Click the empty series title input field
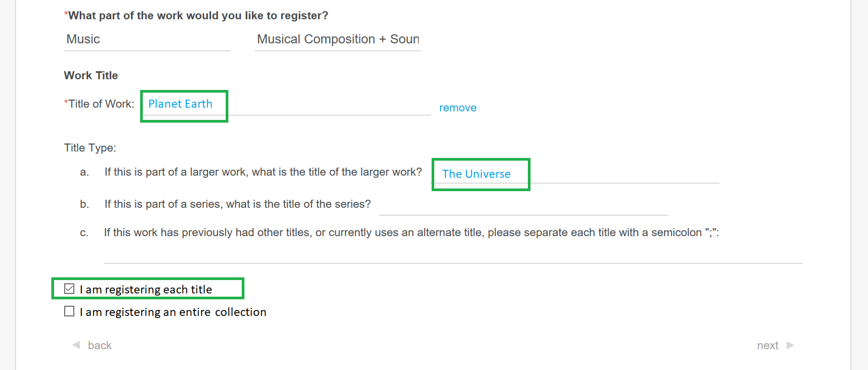The width and height of the screenshot is (868, 370). (x=523, y=205)
